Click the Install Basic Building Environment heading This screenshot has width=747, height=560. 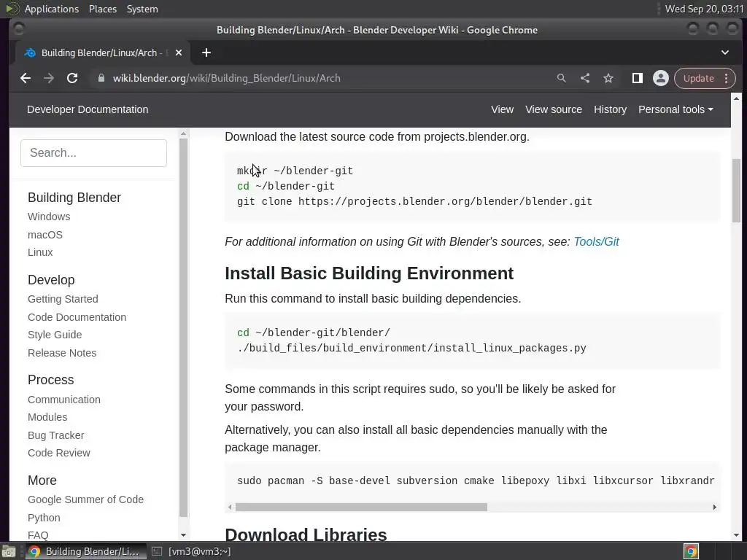(x=369, y=273)
